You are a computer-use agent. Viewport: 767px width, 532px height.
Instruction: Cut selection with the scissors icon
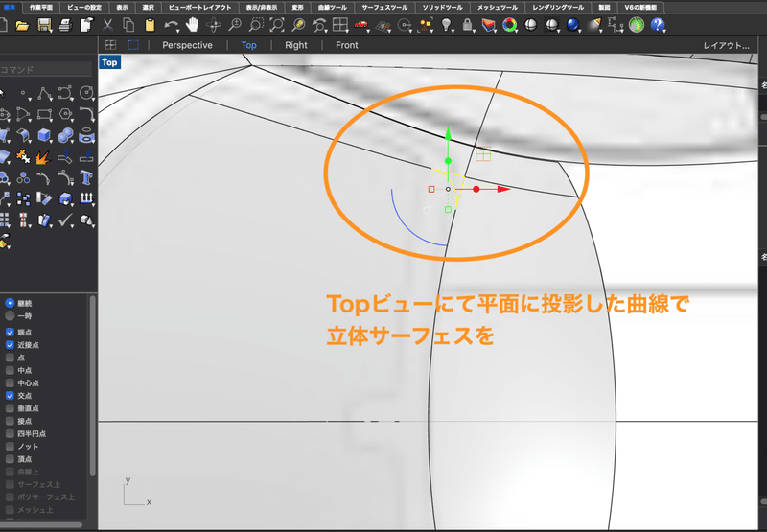pyautogui.click(x=107, y=25)
